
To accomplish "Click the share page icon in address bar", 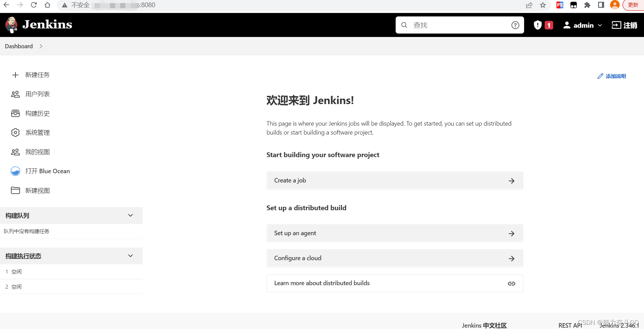I will point(529,5).
